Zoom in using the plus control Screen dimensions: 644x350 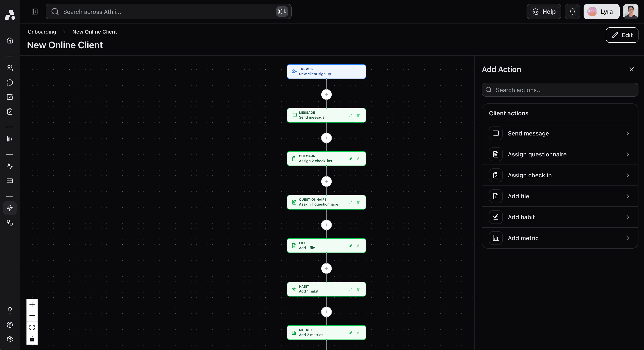pos(32,304)
